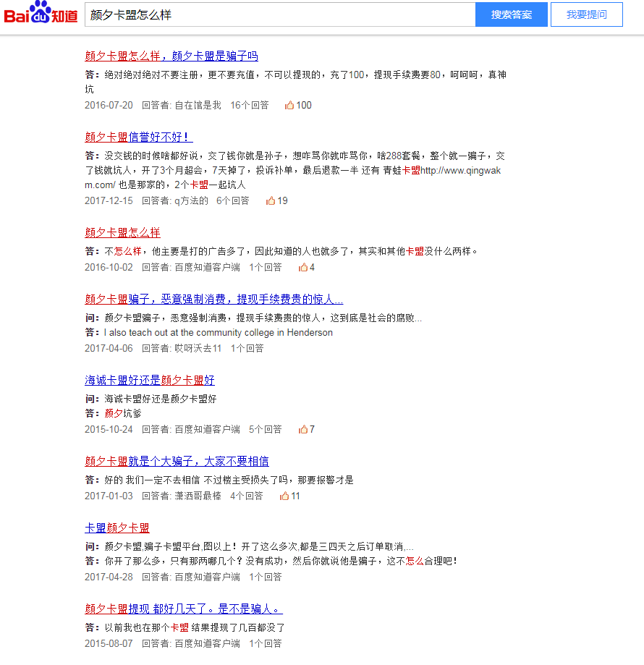Viewport: 644px width, 665px height.
Task: Click thumbs-up icon with 100 likes
Action: (x=289, y=105)
